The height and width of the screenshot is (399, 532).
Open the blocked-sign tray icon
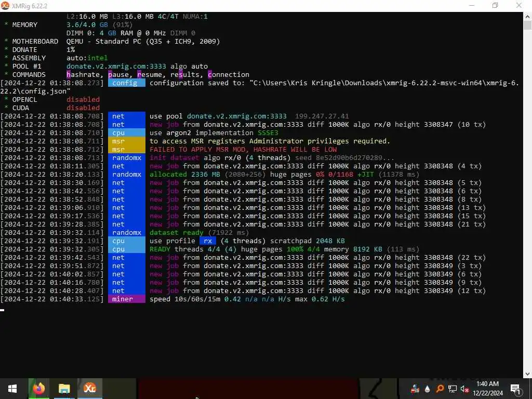tap(415, 389)
